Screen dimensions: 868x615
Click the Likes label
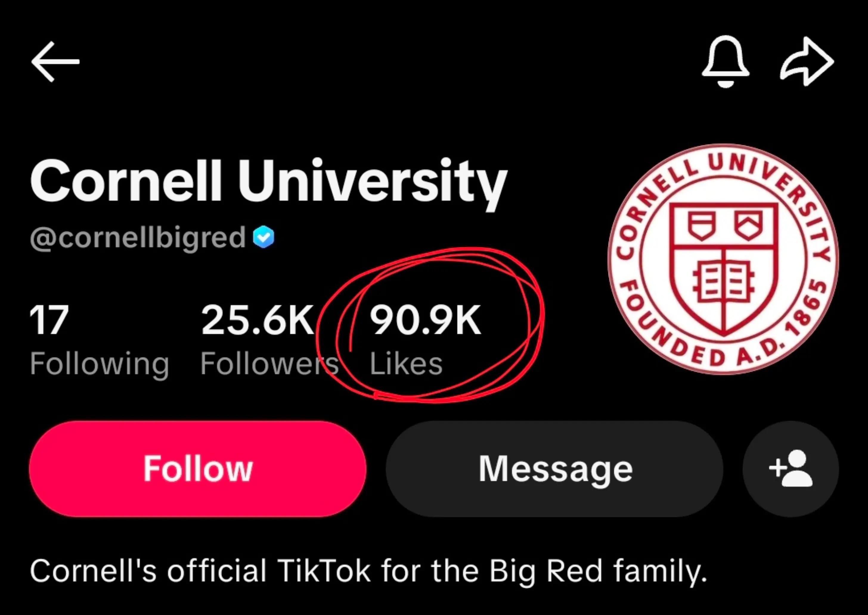[x=406, y=364]
